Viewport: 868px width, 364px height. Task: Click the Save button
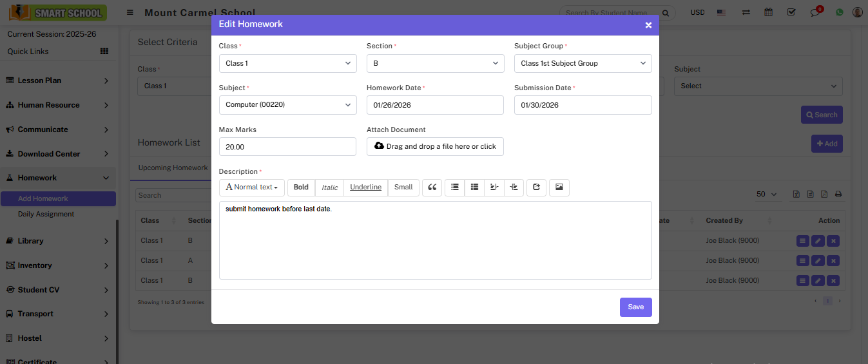click(635, 307)
